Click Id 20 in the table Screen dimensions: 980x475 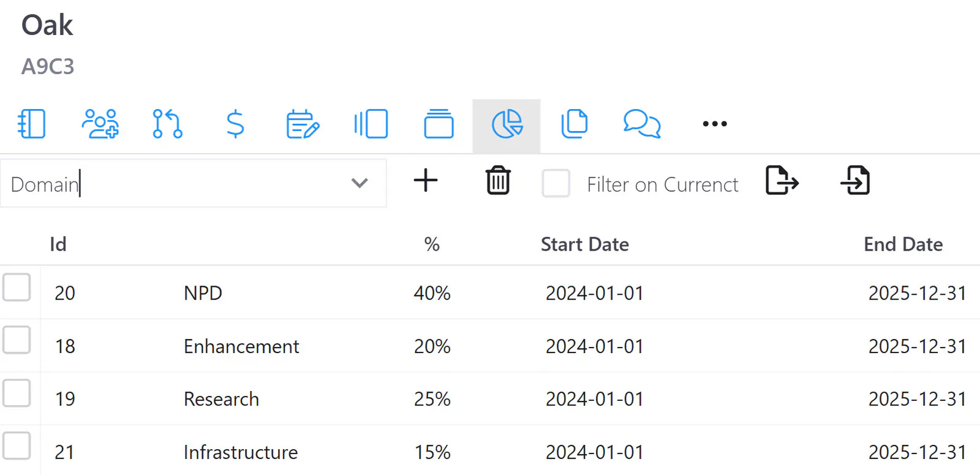65,293
